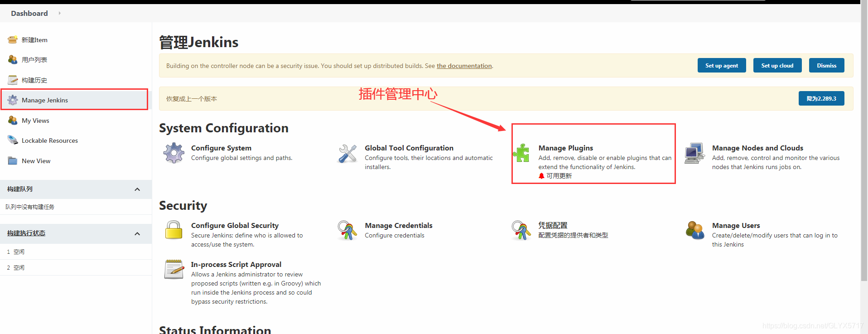Click the 恢复成上一个版本 text
Viewport: 868px width, 334px height.
coord(192,99)
